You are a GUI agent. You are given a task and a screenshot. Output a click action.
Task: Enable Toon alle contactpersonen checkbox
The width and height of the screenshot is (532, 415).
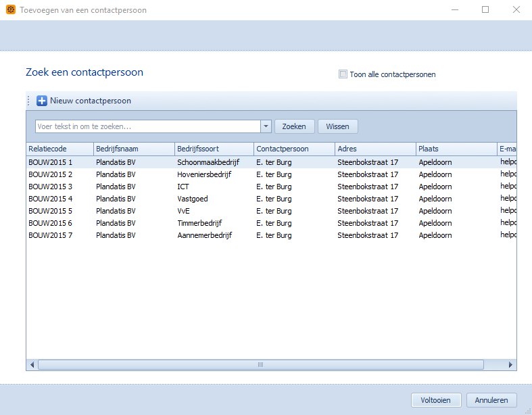tap(343, 74)
